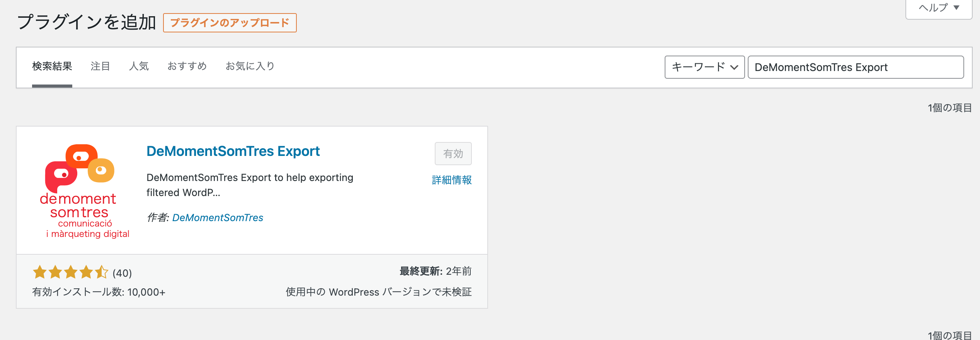Click the ヘルプ dropdown arrow icon
Image resolution: width=980 pixels, height=340 pixels.
pyautogui.click(x=956, y=8)
